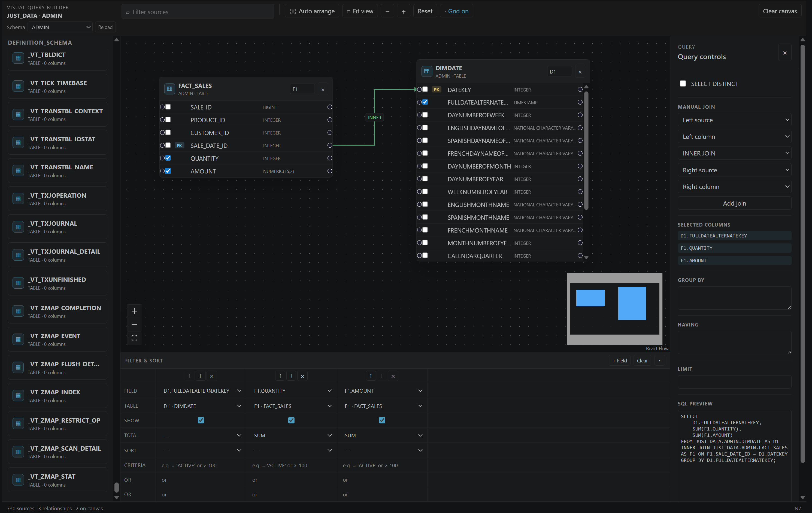Screen dimensions: 812x513
Task: Remove the F1.QUANTITY filter column
Action: (x=302, y=376)
